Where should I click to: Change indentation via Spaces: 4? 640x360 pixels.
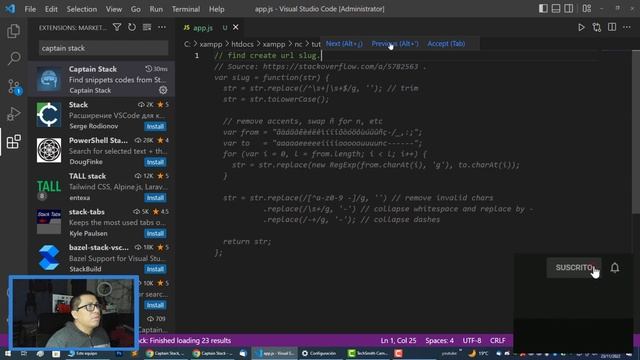pos(440,340)
